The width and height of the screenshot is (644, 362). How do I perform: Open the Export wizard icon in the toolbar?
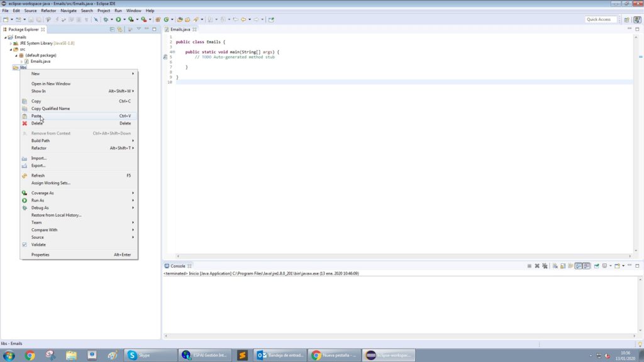point(187,19)
